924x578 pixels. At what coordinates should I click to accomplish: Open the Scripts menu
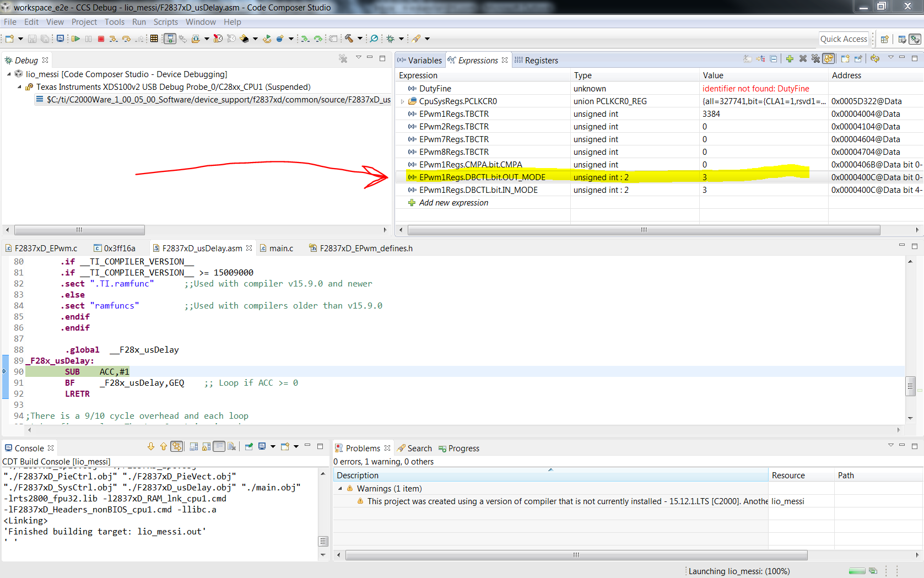[165, 22]
